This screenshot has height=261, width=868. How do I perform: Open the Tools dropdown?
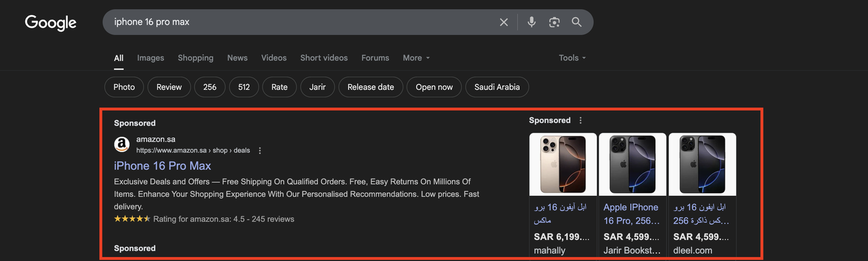572,58
